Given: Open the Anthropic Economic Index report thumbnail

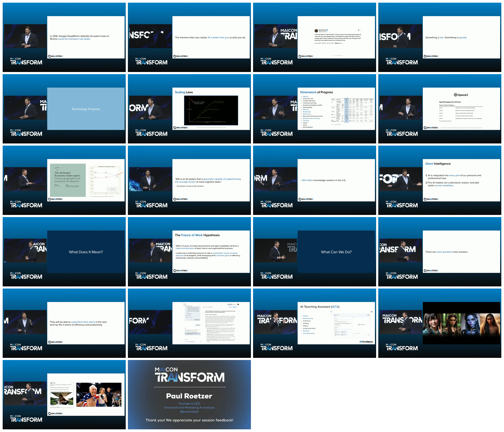Looking at the screenshot, I should pyautogui.click(x=64, y=180).
